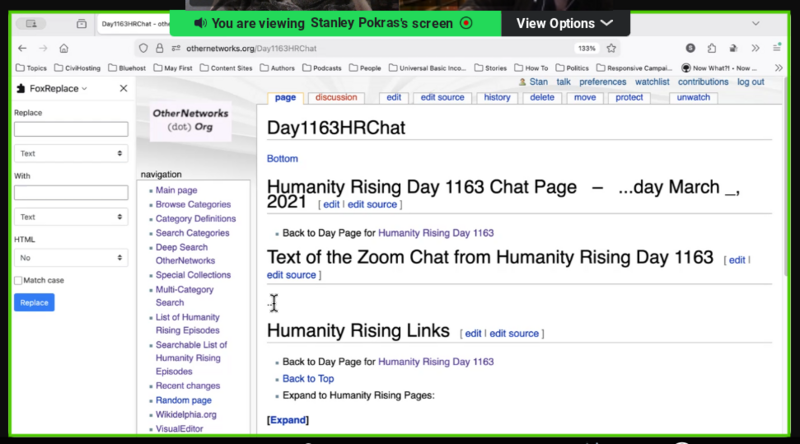Click the Zoom recording indicator icon
Viewport: 800px width, 444px height.
tap(466, 23)
